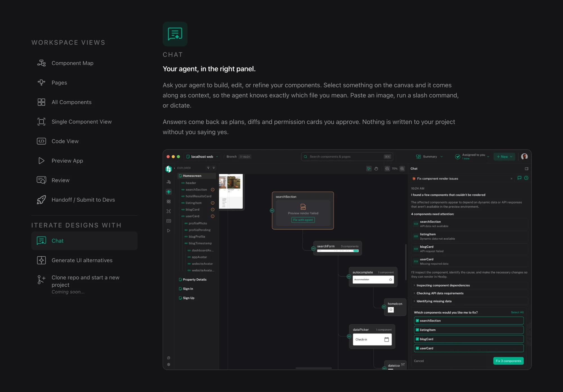Screen dimensions: 563x392
Task: Click the Explorer sort lines icon
Action: click(x=214, y=168)
